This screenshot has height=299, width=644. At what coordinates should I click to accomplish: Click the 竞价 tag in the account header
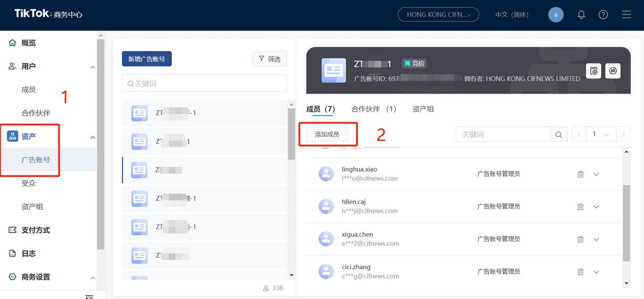coord(414,64)
